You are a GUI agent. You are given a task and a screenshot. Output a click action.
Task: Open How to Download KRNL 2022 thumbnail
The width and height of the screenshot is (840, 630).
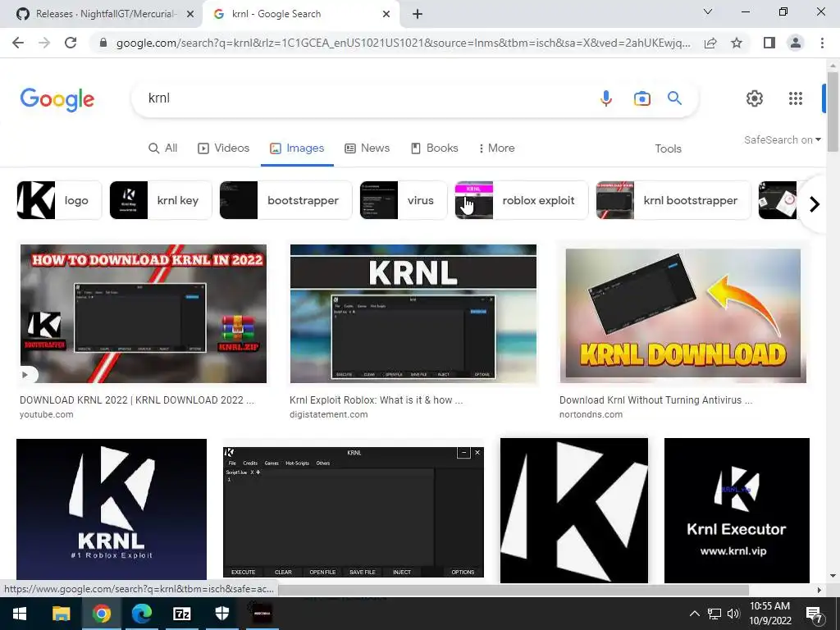click(143, 314)
